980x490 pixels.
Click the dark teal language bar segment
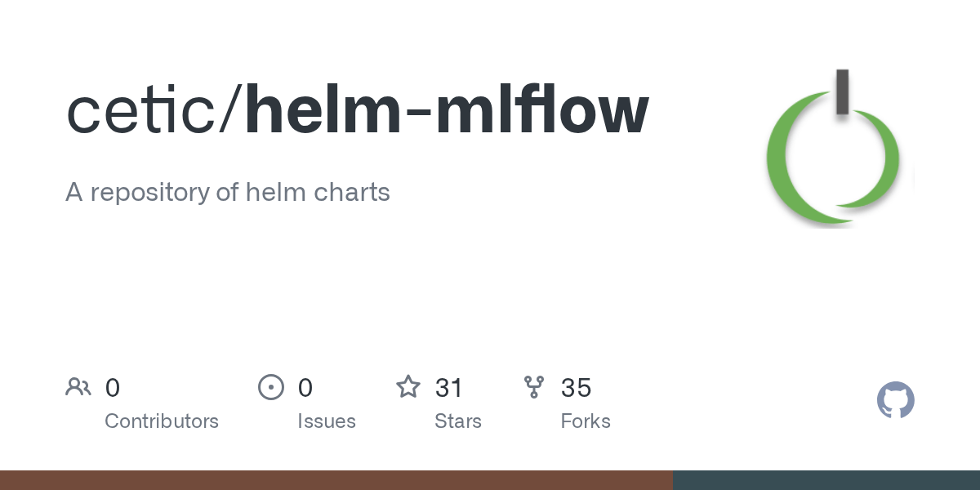pos(826,480)
